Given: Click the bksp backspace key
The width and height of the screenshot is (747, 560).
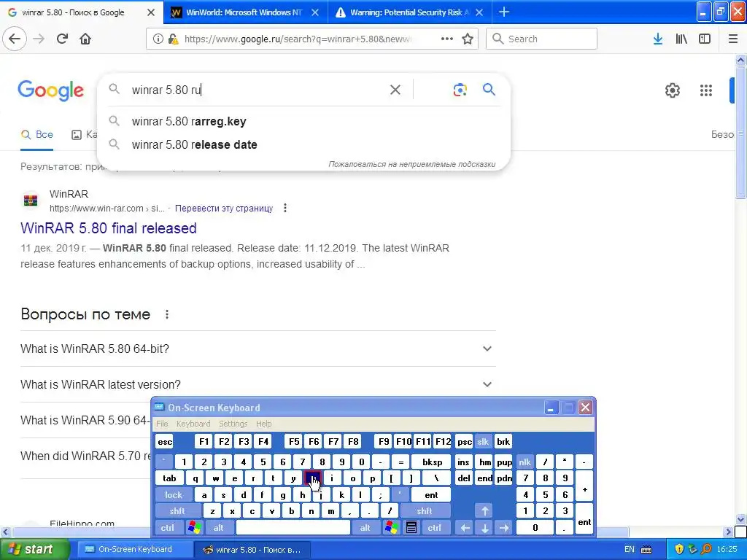Looking at the screenshot, I should coord(432,462).
